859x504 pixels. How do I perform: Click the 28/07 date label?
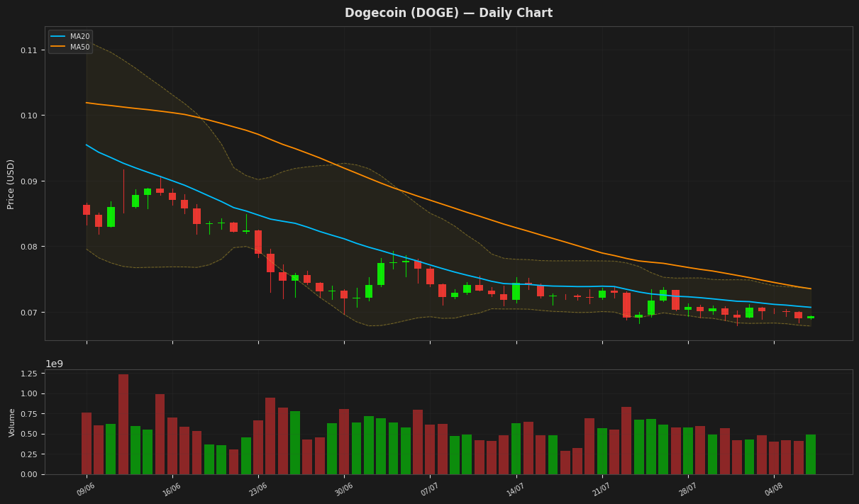[686, 489]
